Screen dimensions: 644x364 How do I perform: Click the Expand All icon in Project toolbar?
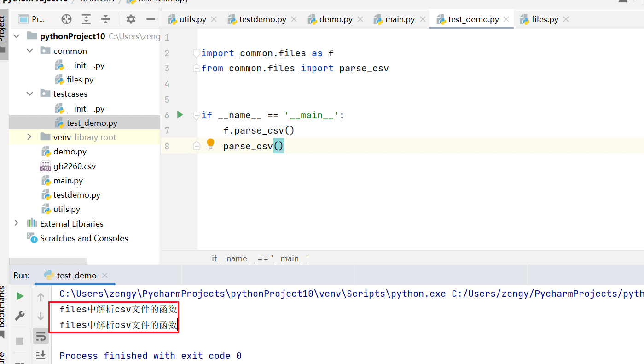click(x=86, y=19)
